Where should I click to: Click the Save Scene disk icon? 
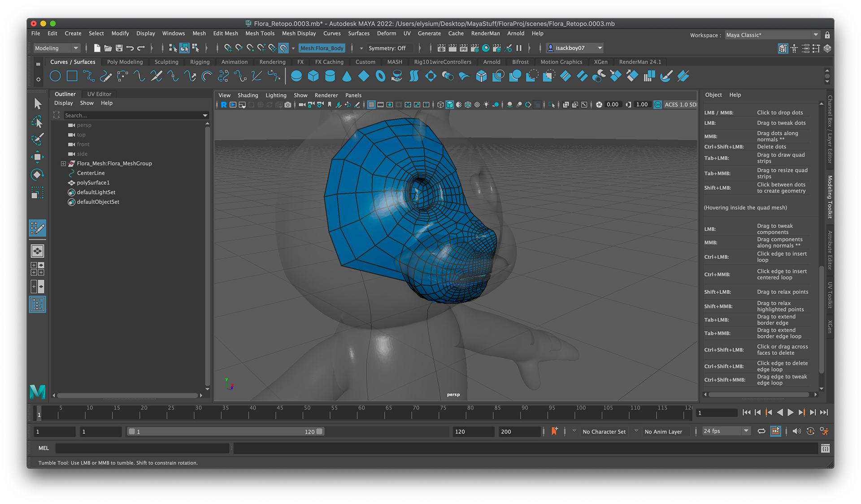click(x=119, y=48)
